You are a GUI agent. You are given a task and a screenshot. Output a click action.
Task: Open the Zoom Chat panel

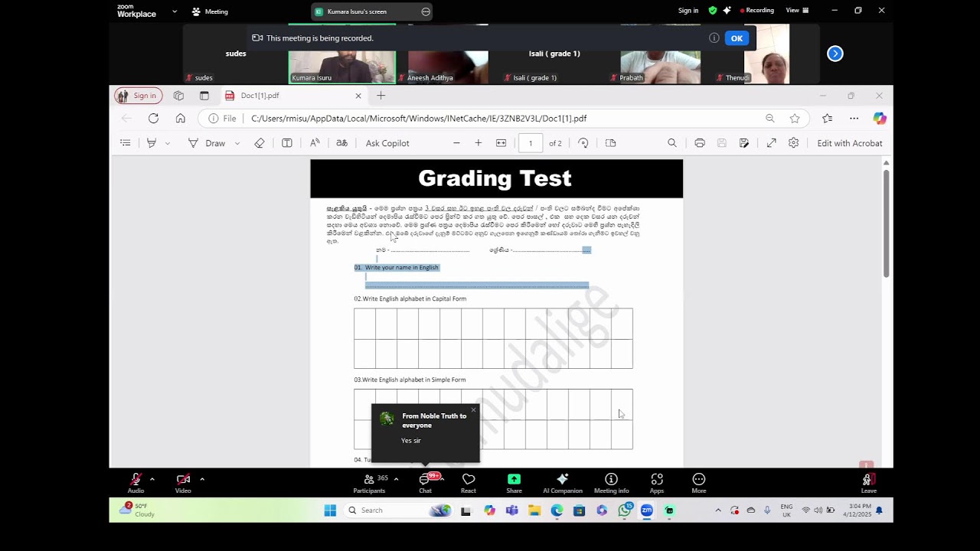point(426,483)
